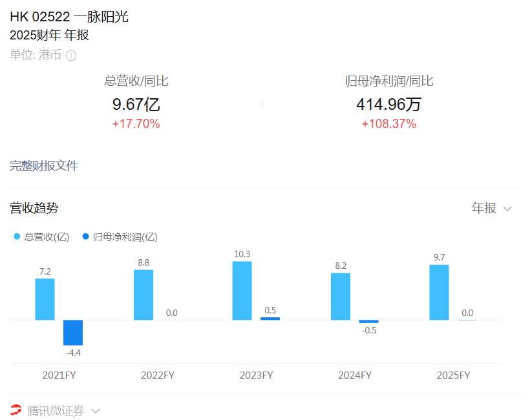Click the 2023FY net profit bar labeled 0.5
Image resolution: width=521 pixels, height=420 pixels.
pyautogui.click(x=270, y=319)
